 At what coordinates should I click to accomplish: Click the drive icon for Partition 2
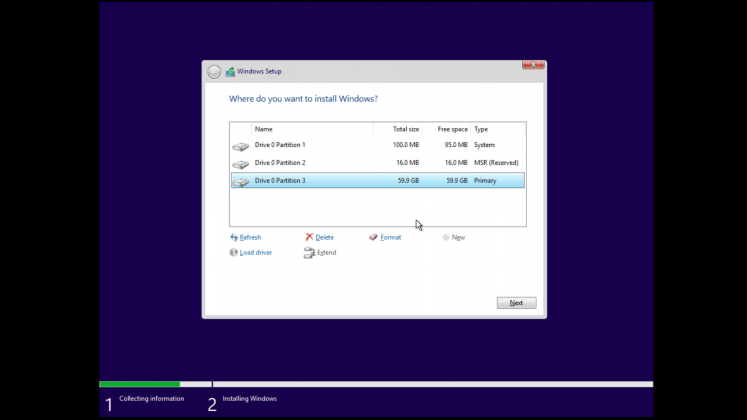coord(241,164)
